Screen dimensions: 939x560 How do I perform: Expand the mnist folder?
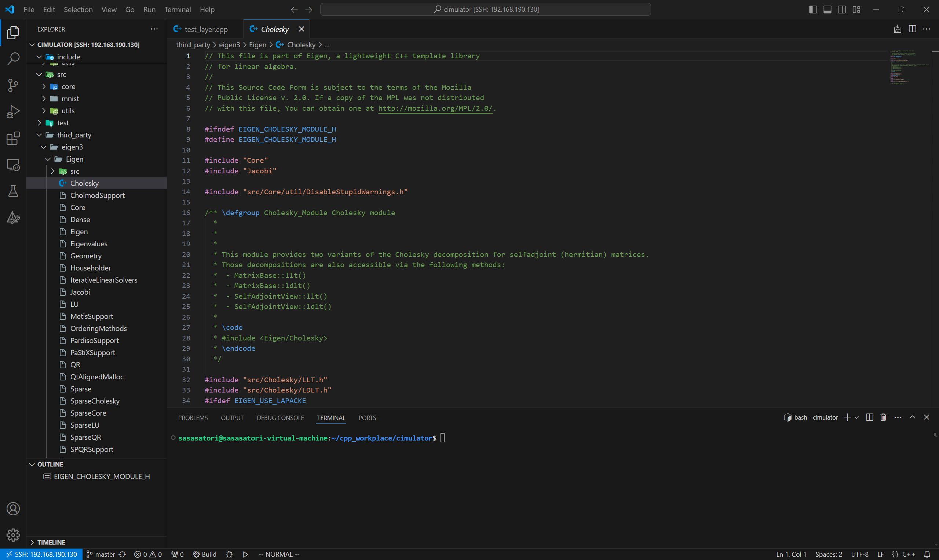pos(44,99)
